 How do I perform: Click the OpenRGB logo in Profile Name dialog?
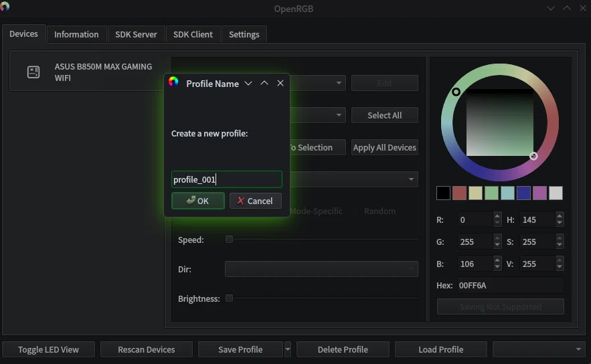(x=173, y=82)
